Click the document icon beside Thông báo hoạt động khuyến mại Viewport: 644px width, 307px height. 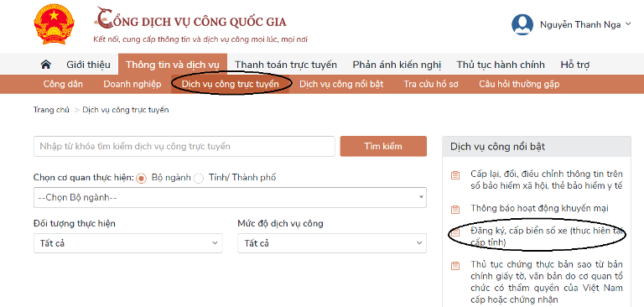point(455,209)
